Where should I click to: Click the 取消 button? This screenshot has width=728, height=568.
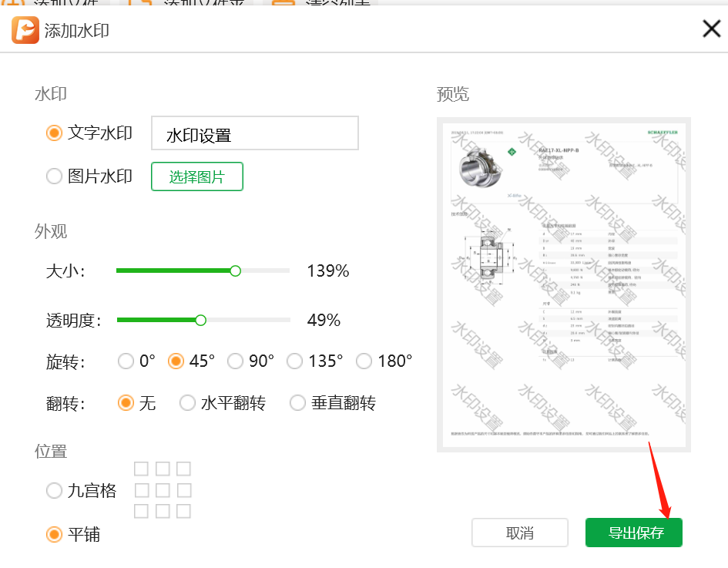pos(520,533)
